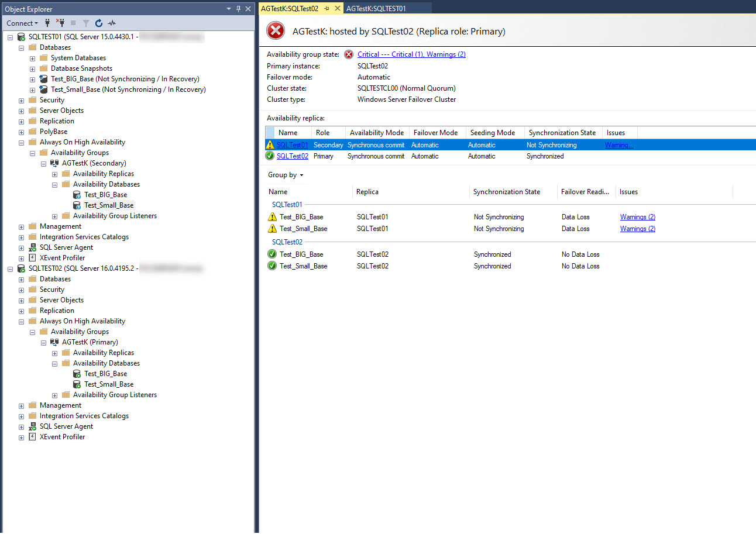
Task: Select AGTestK (Secondary) availability group icon
Action: tap(54, 163)
